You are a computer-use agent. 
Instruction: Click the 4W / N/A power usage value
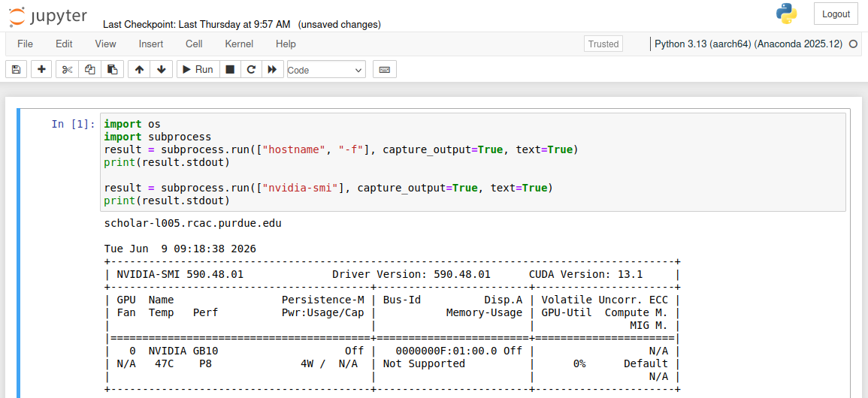(329, 363)
